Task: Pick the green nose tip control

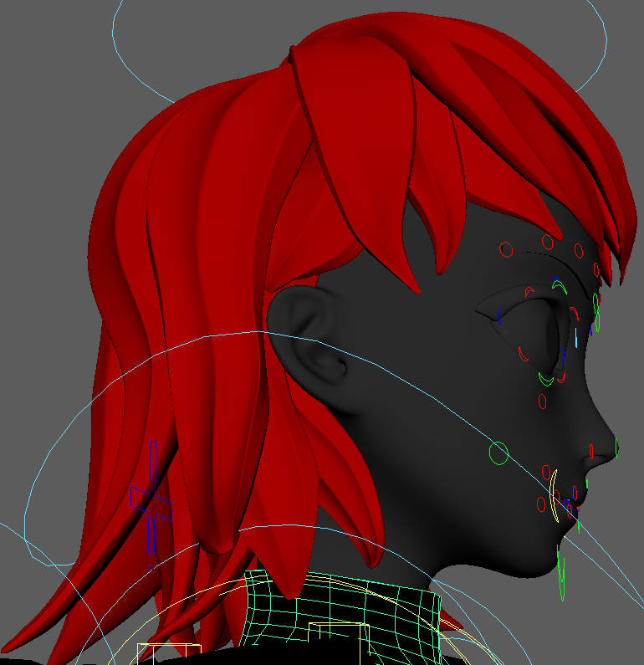Action: 616,448
